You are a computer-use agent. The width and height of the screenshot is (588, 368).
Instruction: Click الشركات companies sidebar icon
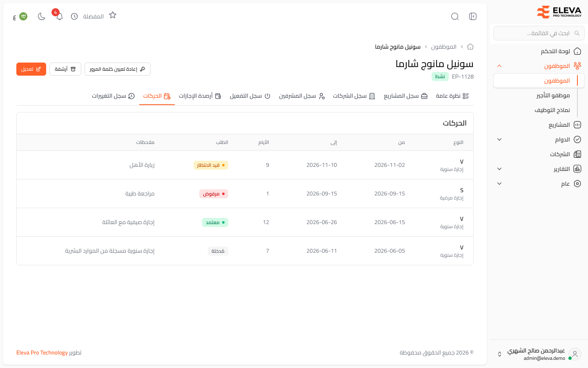[x=577, y=154]
